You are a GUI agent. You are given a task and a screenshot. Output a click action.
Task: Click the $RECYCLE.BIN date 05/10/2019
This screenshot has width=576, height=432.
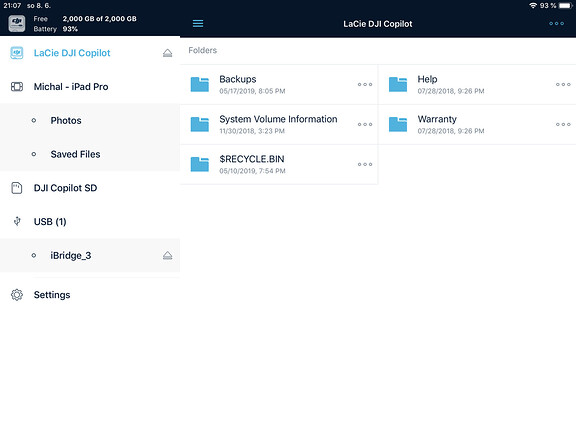(252, 171)
